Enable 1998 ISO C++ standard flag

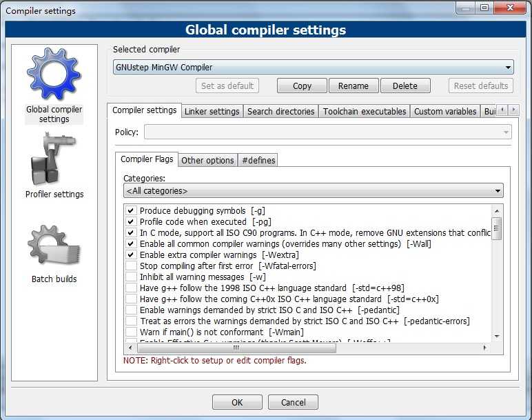coord(131,288)
